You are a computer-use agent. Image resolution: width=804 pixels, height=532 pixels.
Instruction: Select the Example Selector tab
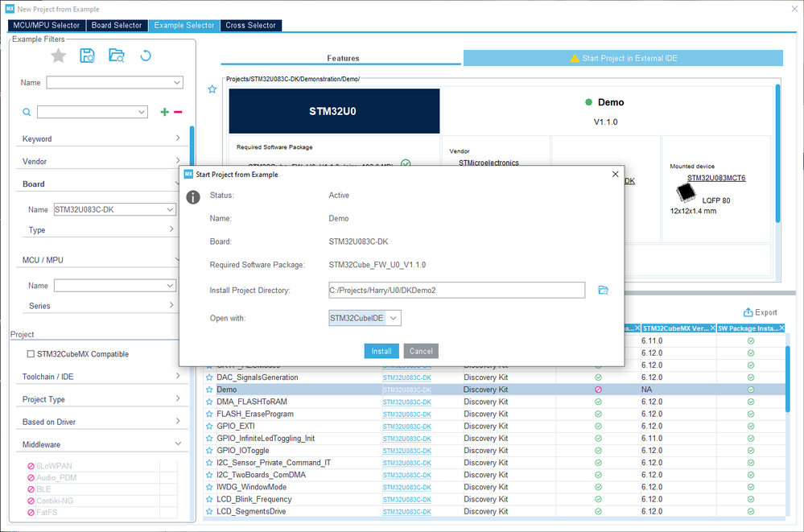tap(184, 25)
